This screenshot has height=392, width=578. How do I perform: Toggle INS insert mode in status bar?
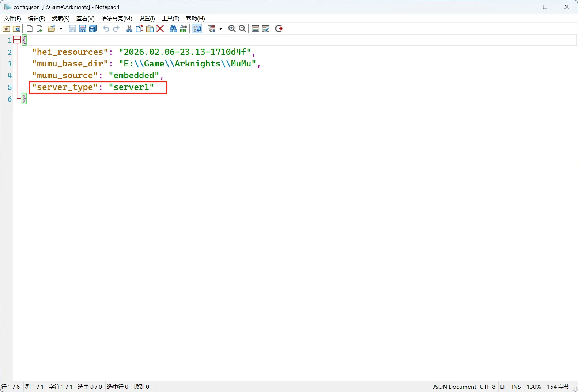pyautogui.click(x=516, y=387)
